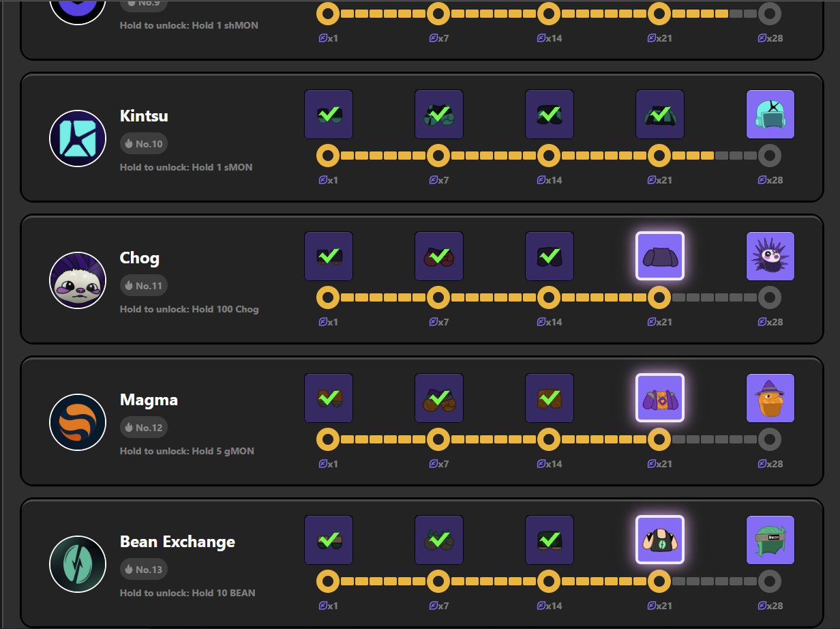Open the Kintsu x28 helmet reward

tap(770, 114)
